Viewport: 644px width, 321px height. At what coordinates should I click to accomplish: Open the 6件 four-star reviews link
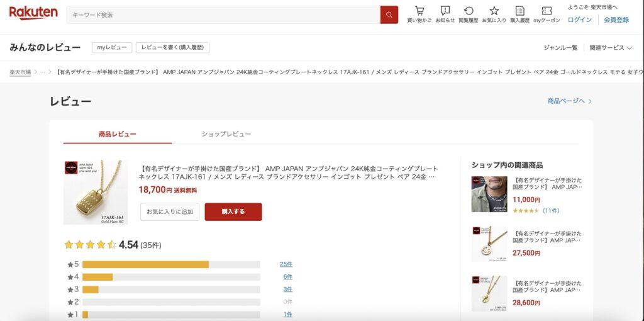[288, 277]
